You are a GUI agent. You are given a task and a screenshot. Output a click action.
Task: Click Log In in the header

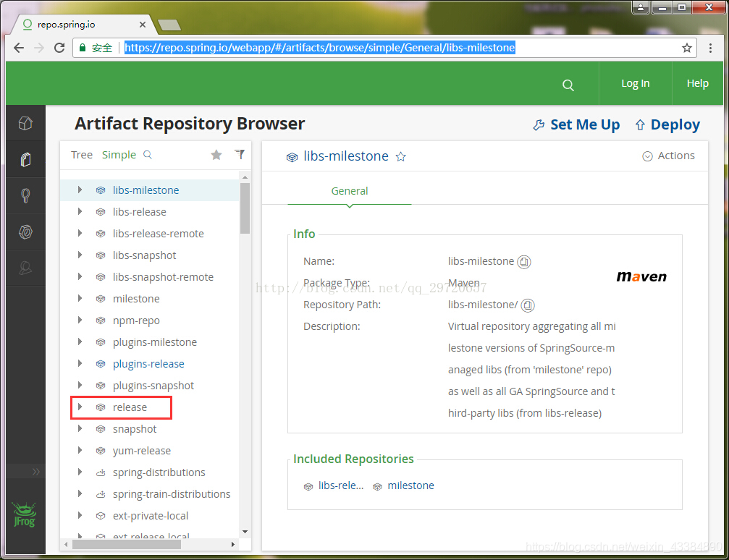[636, 83]
